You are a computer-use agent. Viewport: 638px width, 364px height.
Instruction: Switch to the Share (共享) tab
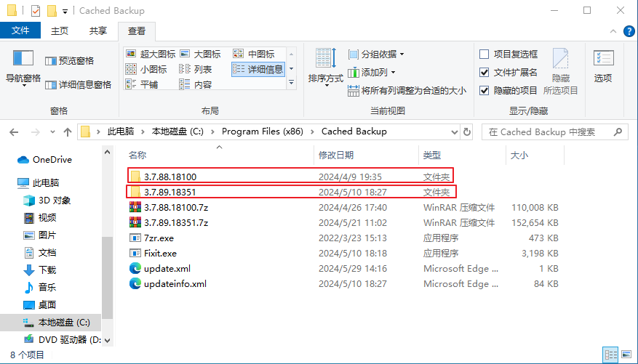(x=98, y=31)
